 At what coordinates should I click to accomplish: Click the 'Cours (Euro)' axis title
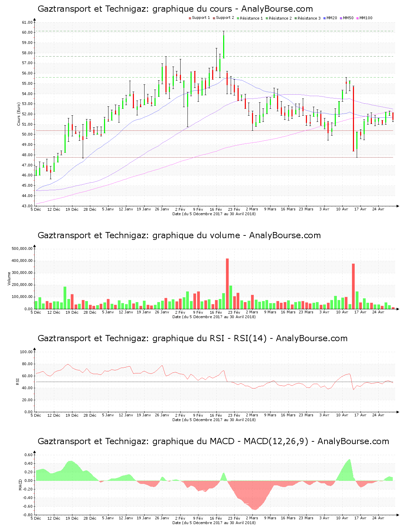(19, 114)
